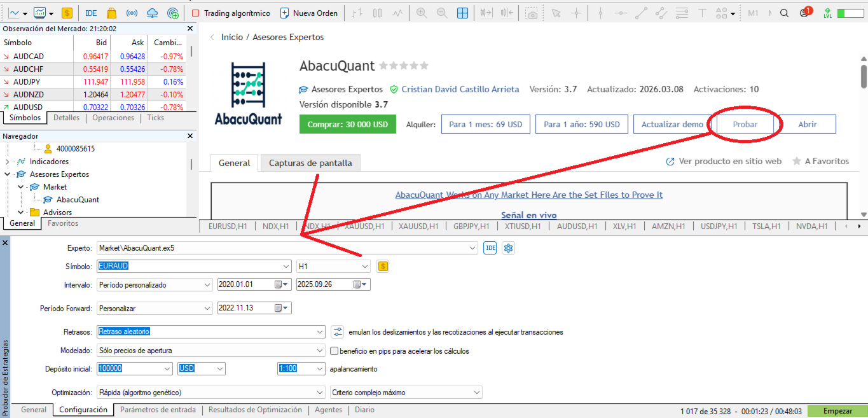This screenshot has width=868, height=418.
Task: Select the crosshair tool
Action: (576, 13)
